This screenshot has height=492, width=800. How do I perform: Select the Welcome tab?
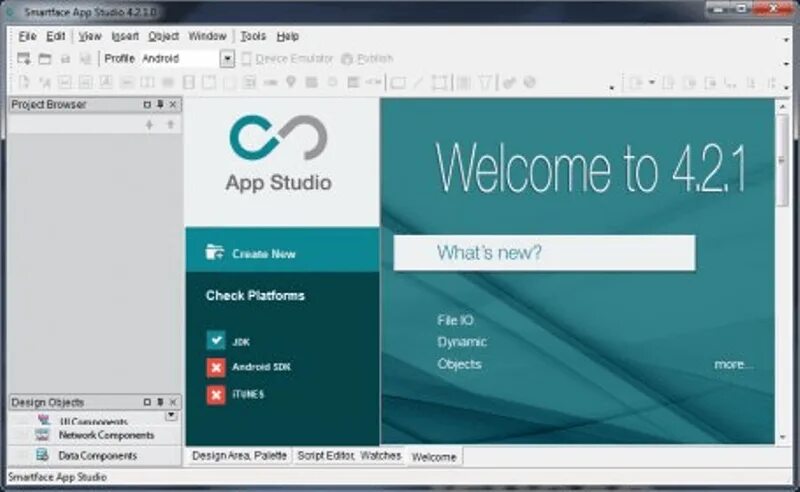click(x=434, y=457)
